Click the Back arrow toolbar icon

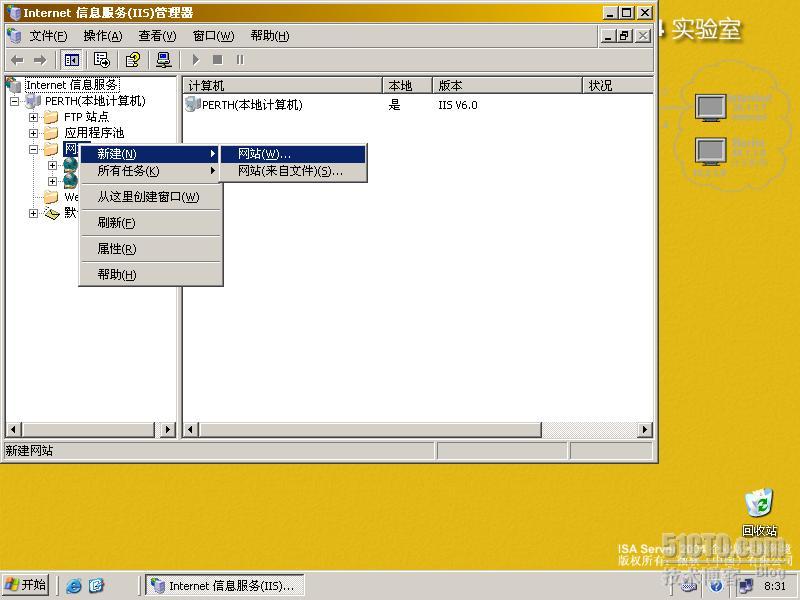pos(17,60)
